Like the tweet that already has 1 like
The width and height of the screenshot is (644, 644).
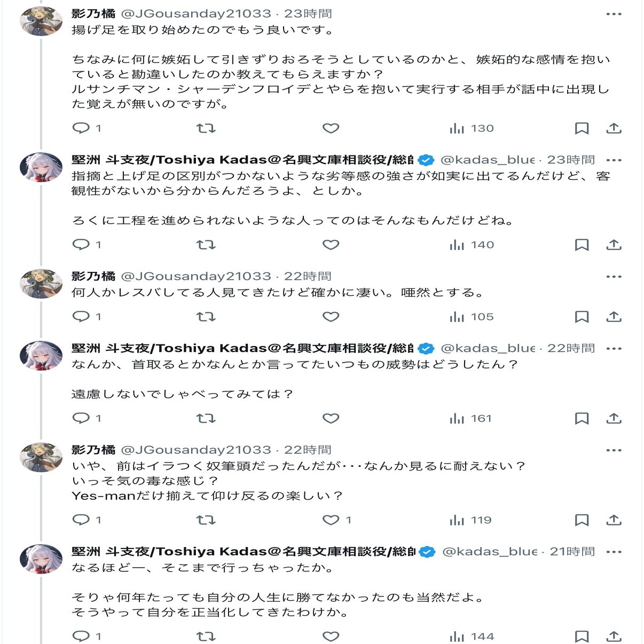click(x=331, y=520)
